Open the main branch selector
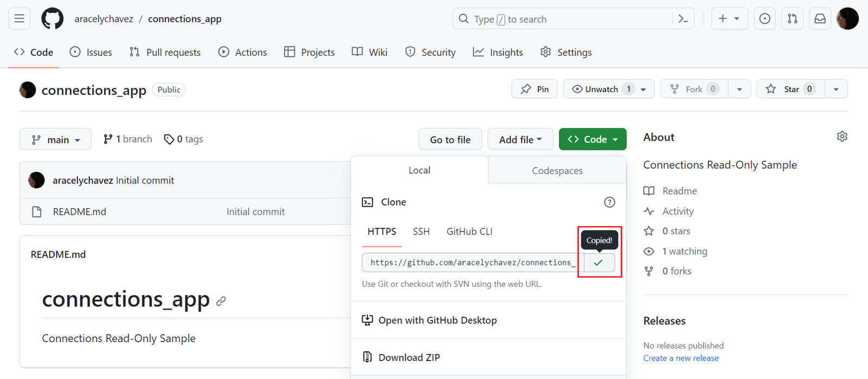The height and width of the screenshot is (379, 868). pyautogui.click(x=55, y=139)
